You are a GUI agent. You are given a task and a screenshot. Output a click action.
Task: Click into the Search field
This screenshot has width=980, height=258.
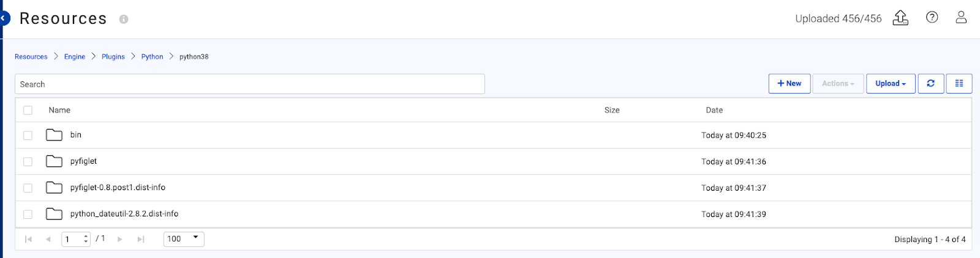click(x=250, y=84)
